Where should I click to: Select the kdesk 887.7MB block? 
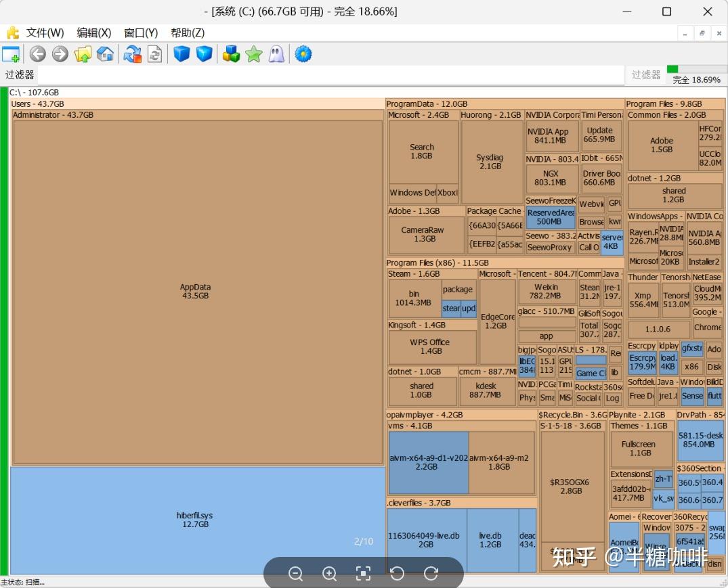pyautogui.click(x=487, y=391)
